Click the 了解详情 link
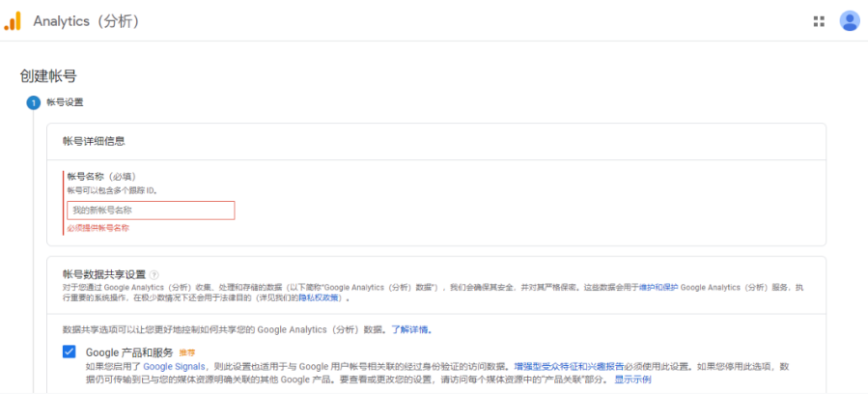The width and height of the screenshot is (868, 394). pos(409,330)
